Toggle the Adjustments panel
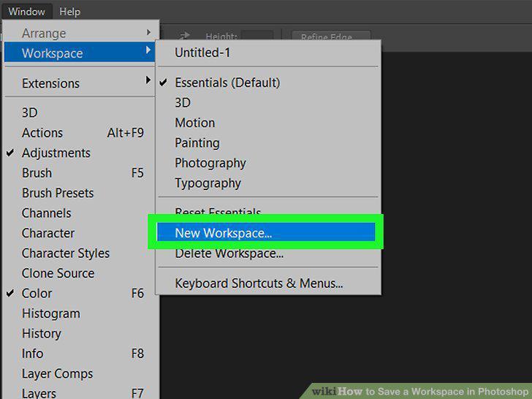The image size is (532, 399). point(80,153)
